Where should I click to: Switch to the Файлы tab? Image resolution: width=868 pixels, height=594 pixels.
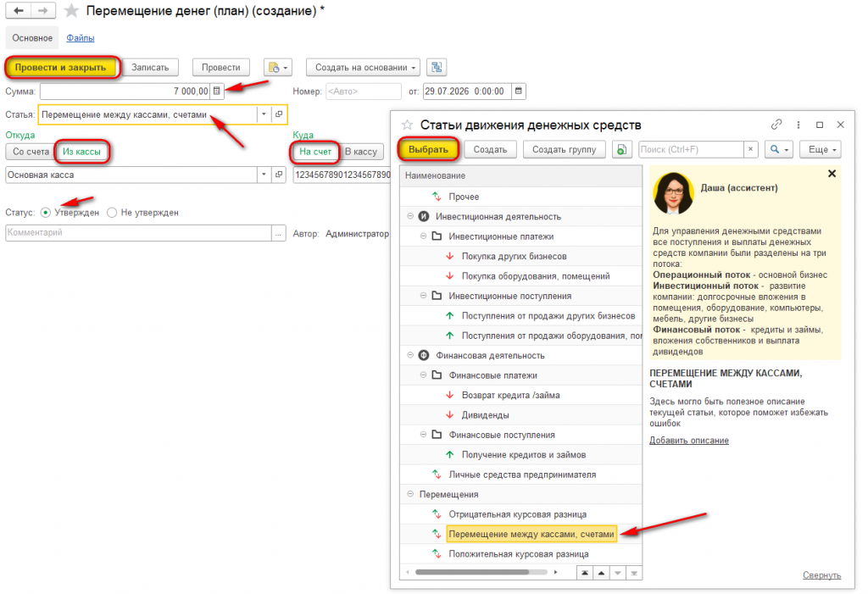pos(81,38)
